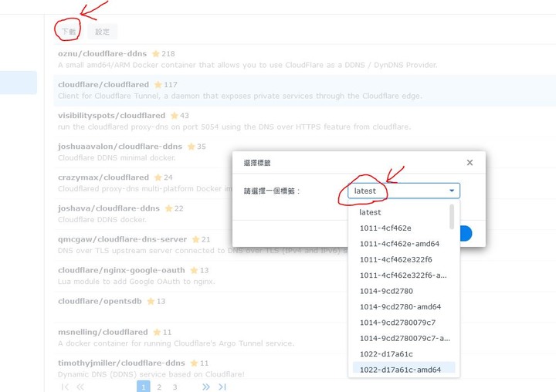This screenshot has height=392, width=556.
Task: Go to the previous page of results
Action: coord(80,387)
